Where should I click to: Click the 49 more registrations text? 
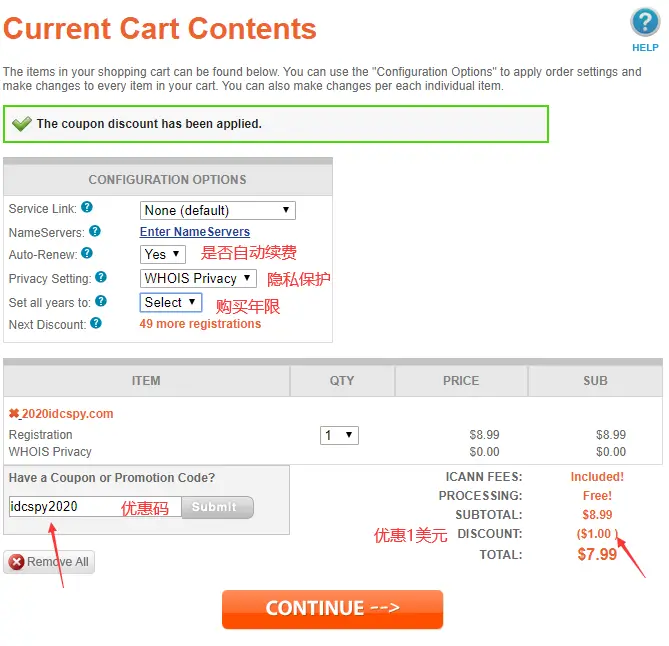(x=200, y=324)
